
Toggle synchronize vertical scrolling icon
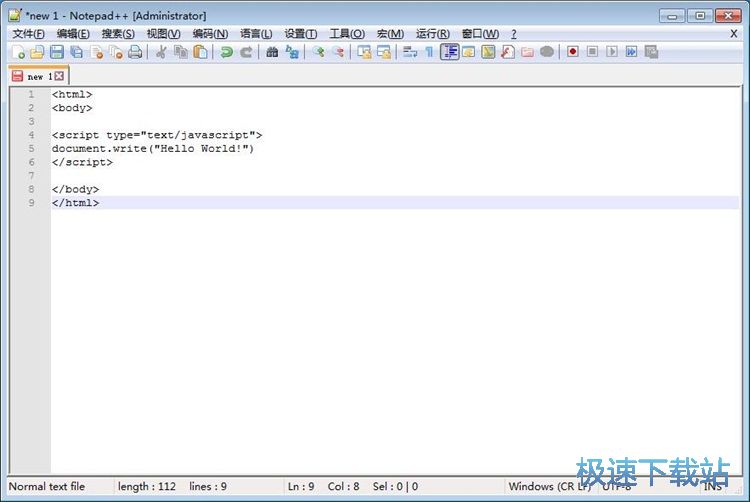pos(364,52)
